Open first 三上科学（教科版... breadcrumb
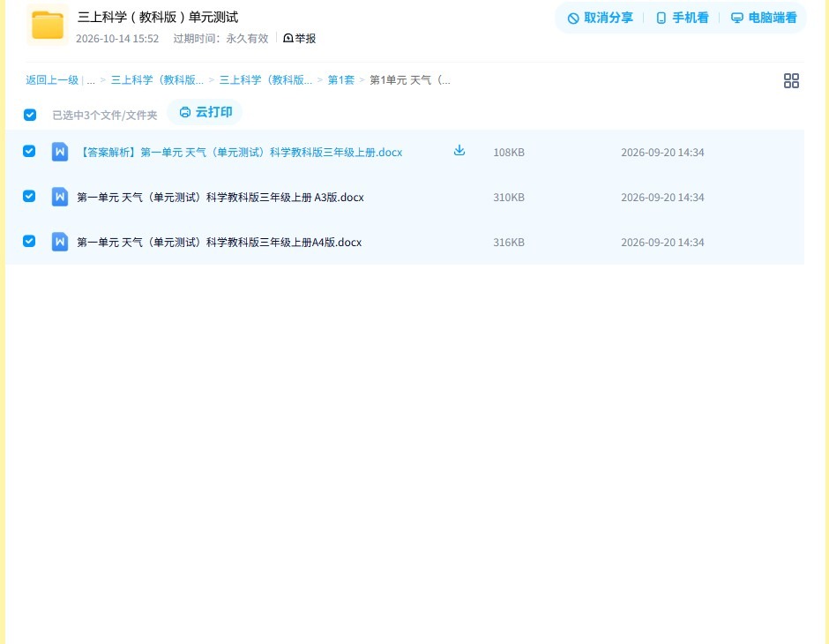829x644 pixels. (x=157, y=80)
